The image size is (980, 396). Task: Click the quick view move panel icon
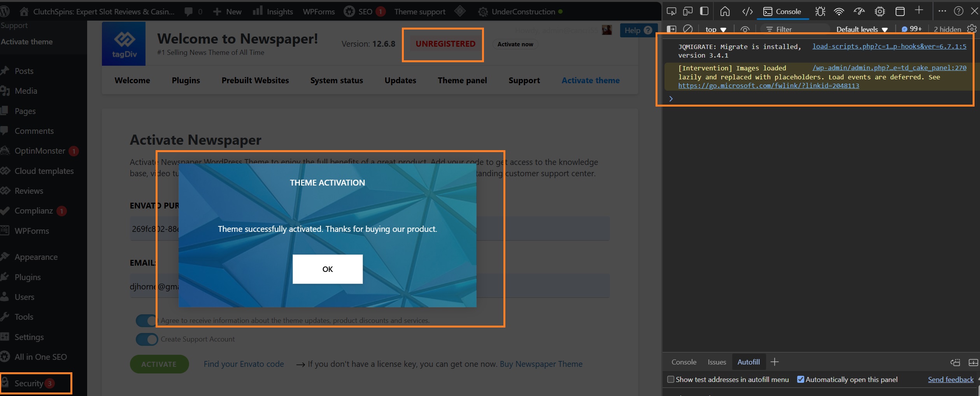click(955, 363)
